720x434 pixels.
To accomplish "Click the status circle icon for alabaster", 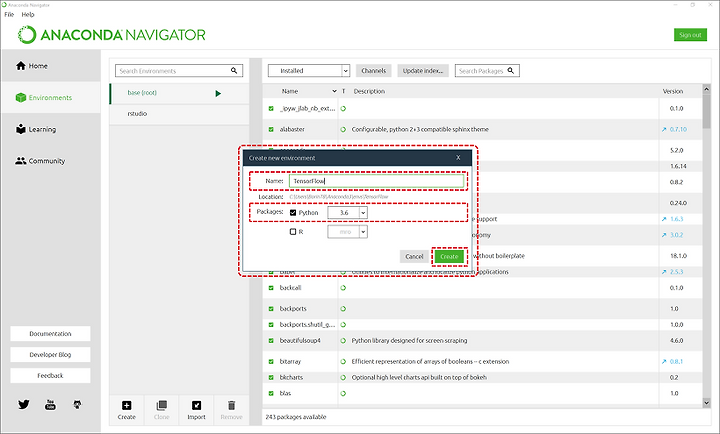I will click(343, 130).
